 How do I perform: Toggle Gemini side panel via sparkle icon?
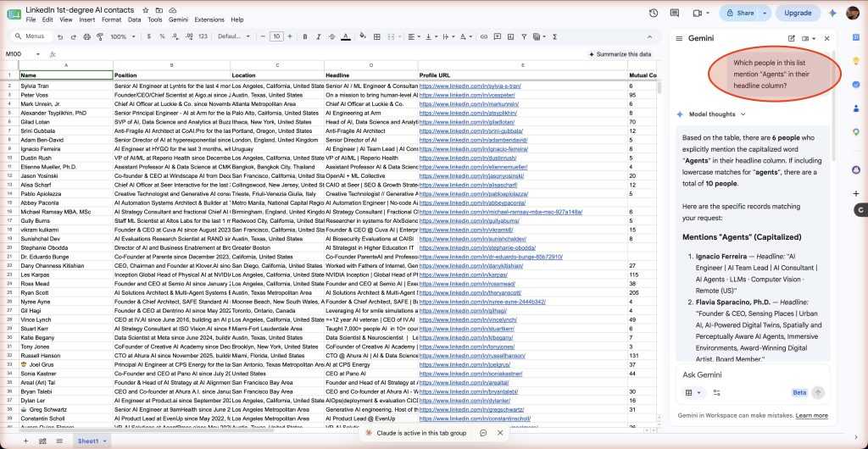(832, 13)
